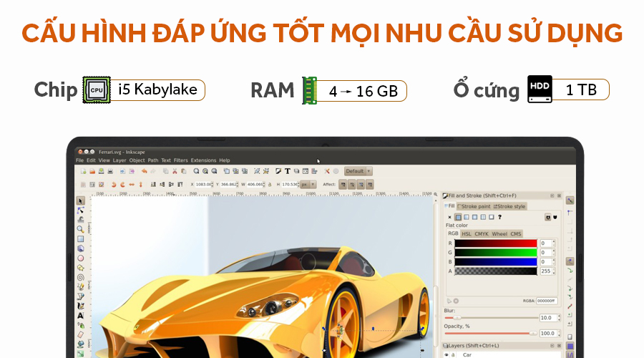
Task: Open the px units dropdown
Action: 308,185
